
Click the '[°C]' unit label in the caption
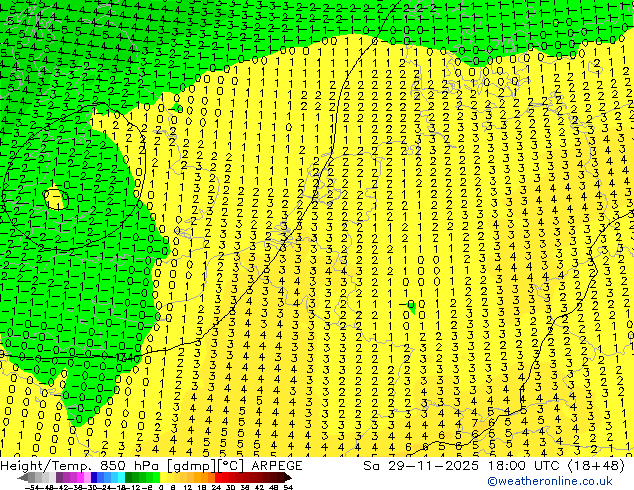231,466
